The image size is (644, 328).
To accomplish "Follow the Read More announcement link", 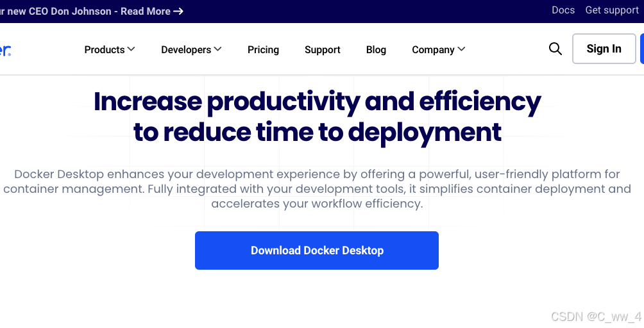I will pyautogui.click(x=152, y=11).
